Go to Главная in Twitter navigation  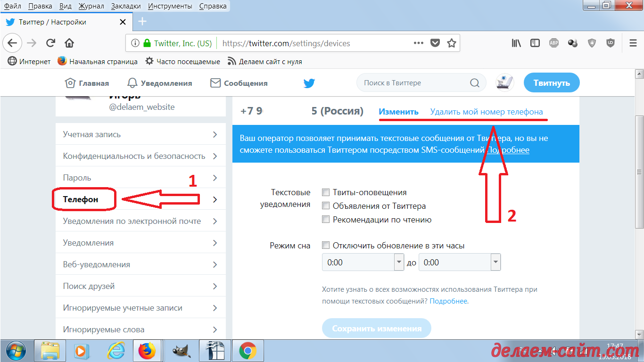coord(87,83)
